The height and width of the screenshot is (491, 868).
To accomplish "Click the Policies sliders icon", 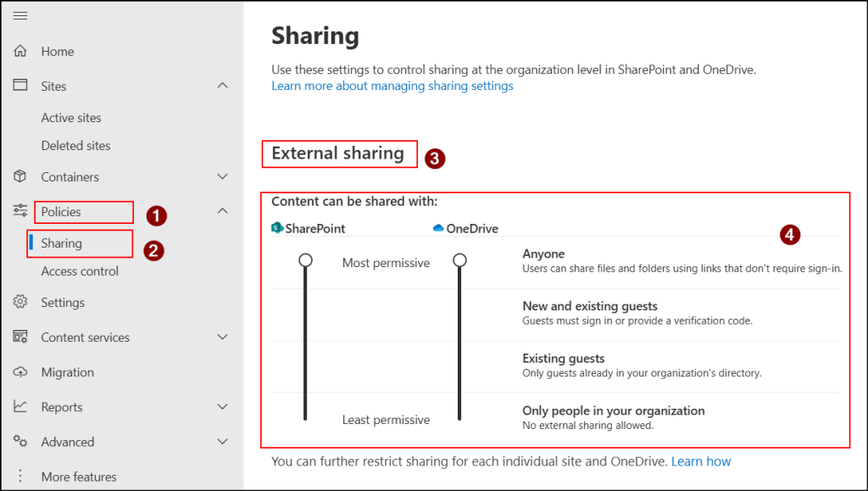I will tap(20, 211).
